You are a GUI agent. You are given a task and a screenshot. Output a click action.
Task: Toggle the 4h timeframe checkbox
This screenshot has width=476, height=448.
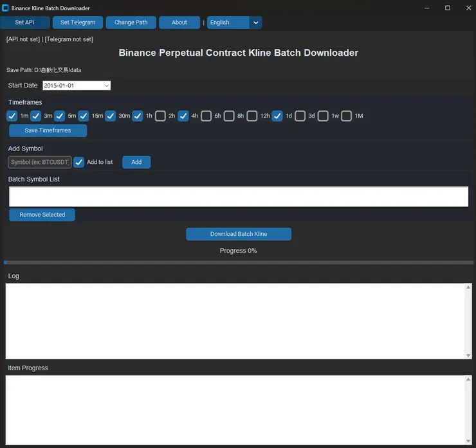(x=183, y=116)
